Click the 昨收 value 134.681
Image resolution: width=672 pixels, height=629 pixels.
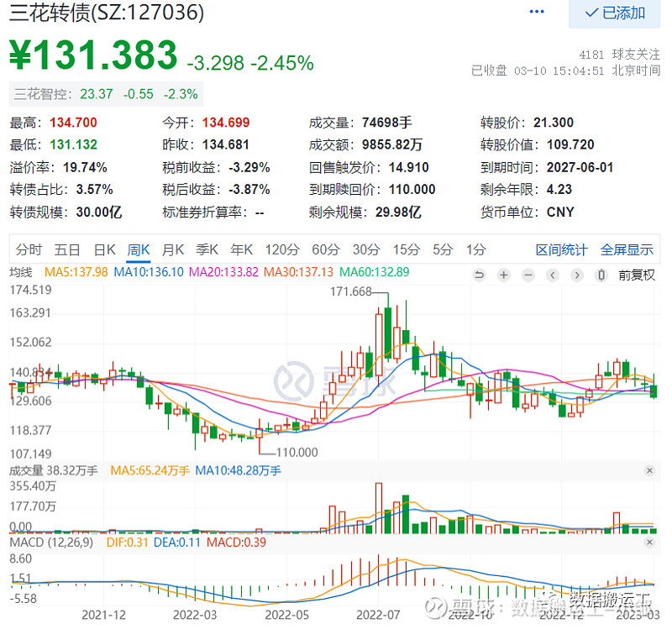[226, 144]
